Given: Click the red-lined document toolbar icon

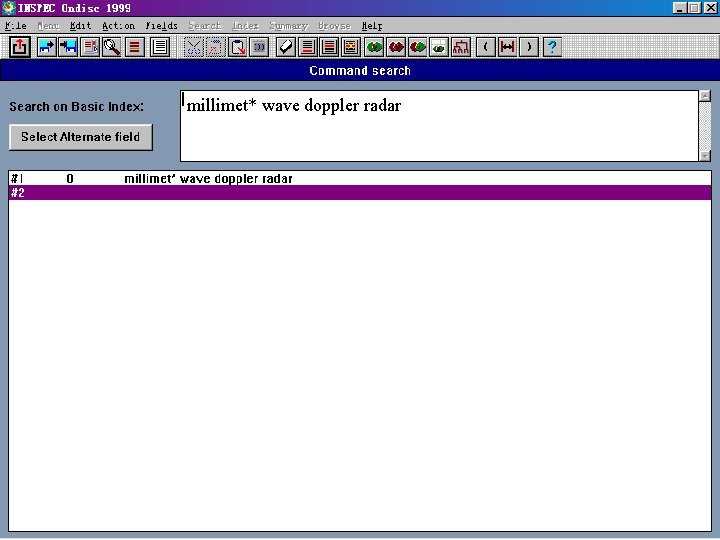Looking at the screenshot, I should (90, 47).
